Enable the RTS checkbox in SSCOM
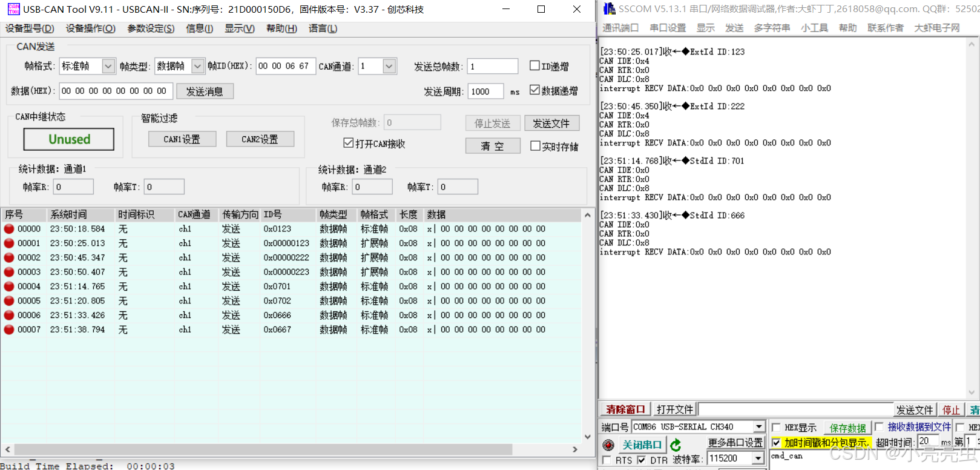This screenshot has width=980, height=470. pyautogui.click(x=607, y=460)
